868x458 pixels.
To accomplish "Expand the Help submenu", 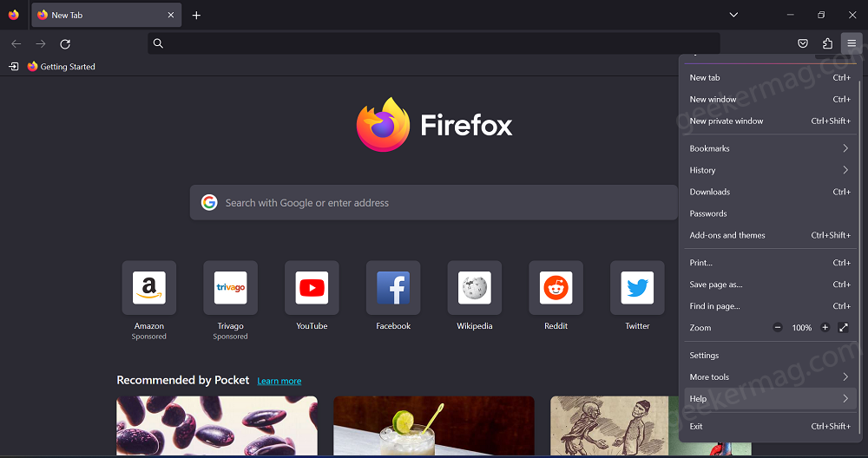I will (x=770, y=398).
